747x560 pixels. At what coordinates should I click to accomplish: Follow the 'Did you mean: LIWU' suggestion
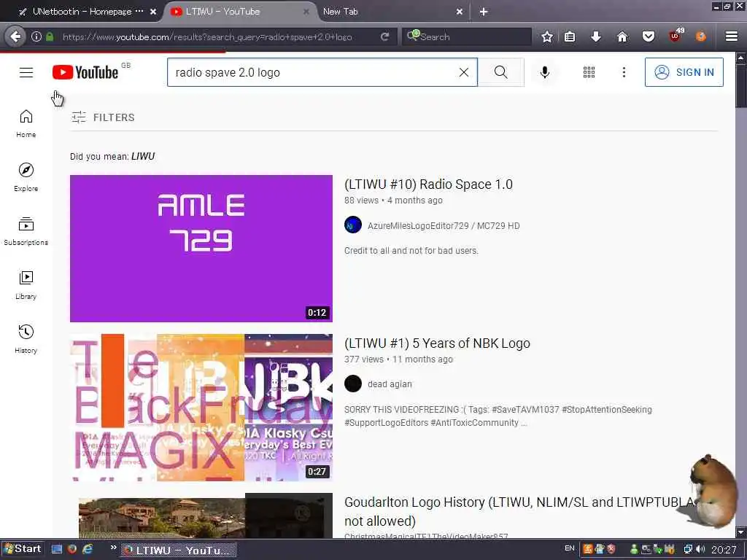click(143, 157)
